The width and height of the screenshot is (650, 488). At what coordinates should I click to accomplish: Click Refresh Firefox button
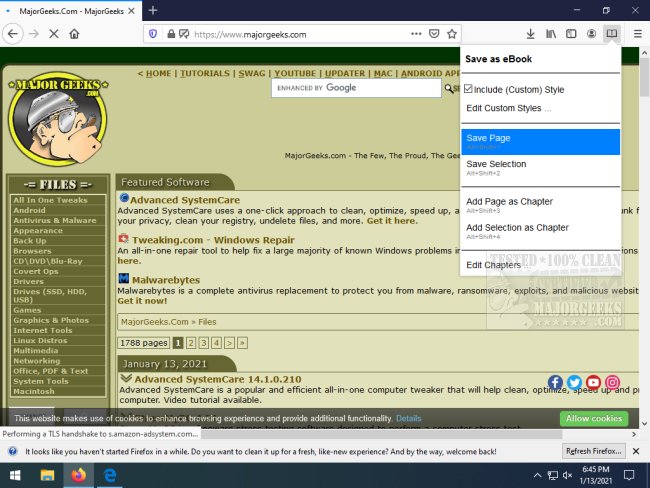pos(594,451)
